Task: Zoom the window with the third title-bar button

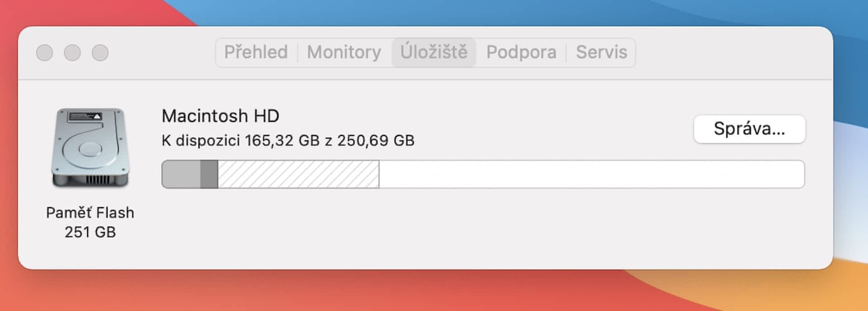Action: tap(100, 53)
